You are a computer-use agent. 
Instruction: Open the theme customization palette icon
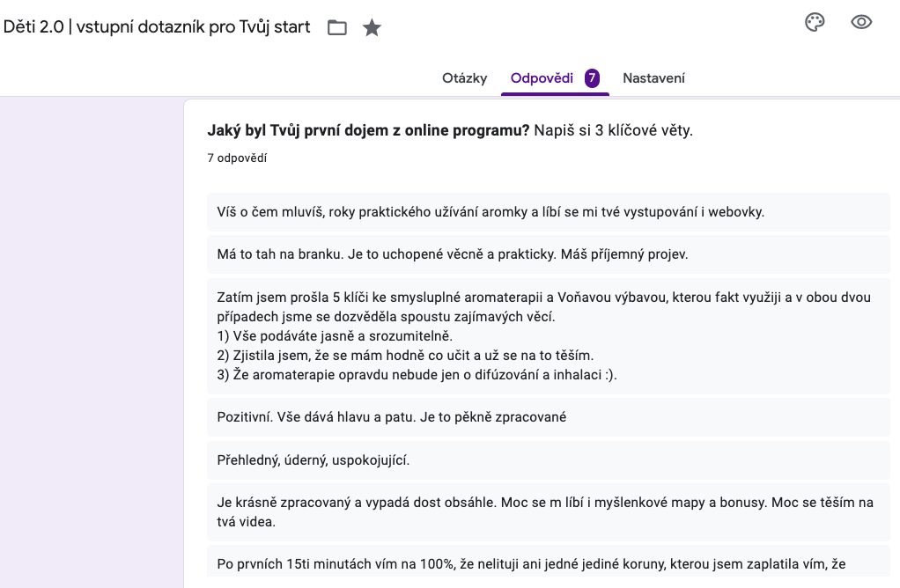815,23
